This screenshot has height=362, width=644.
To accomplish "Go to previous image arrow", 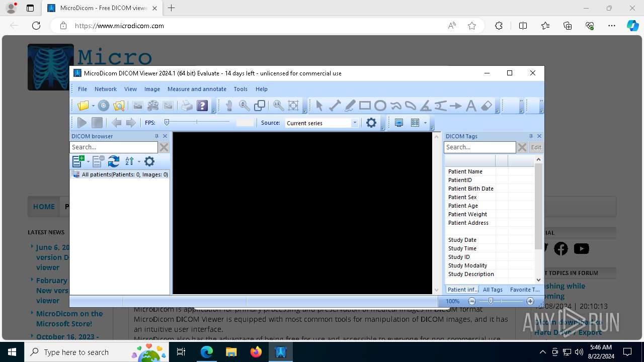I will pos(116,123).
